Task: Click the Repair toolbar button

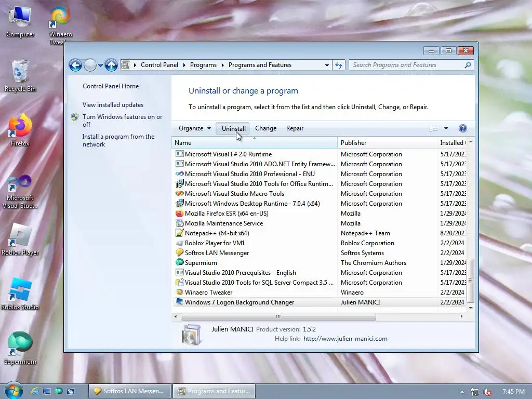Action: coord(295,128)
